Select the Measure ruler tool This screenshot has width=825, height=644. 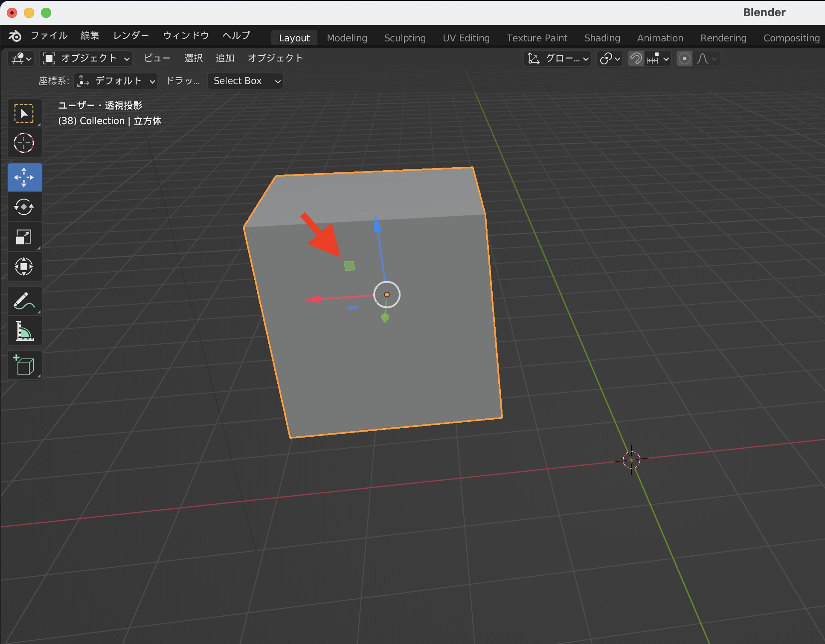[24, 331]
